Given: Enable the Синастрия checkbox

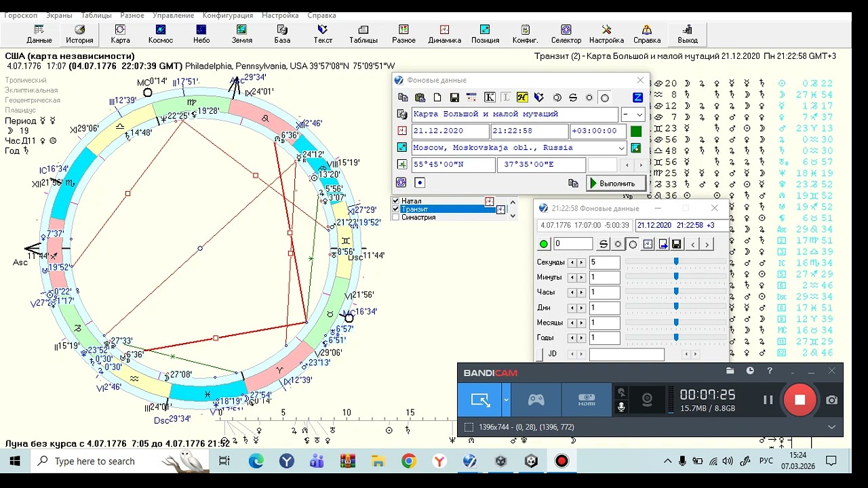Looking at the screenshot, I should point(396,217).
